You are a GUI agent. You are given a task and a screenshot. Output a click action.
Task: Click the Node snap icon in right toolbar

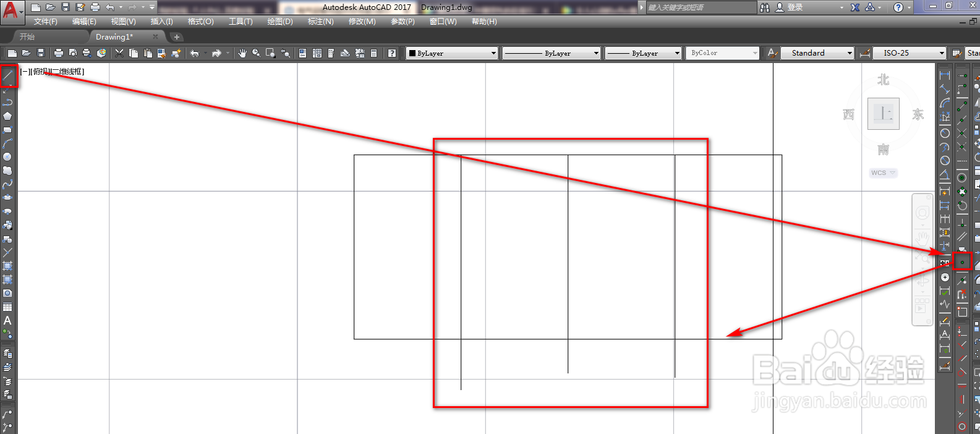(962, 262)
